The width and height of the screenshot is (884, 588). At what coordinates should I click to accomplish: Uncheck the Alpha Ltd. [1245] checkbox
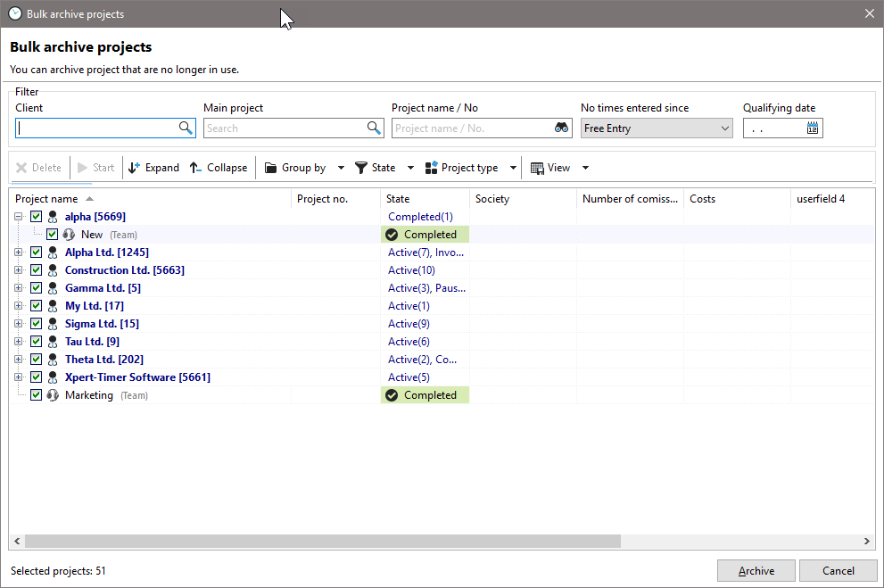pos(36,252)
